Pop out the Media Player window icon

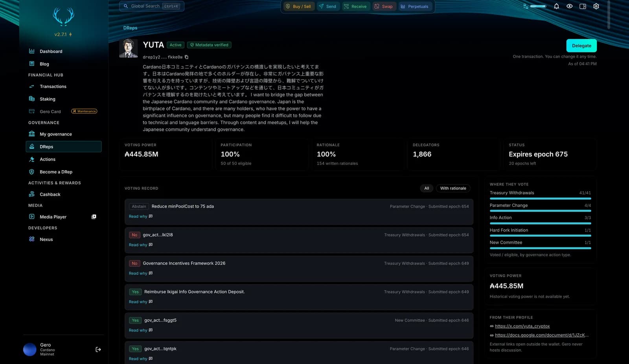[94, 217]
